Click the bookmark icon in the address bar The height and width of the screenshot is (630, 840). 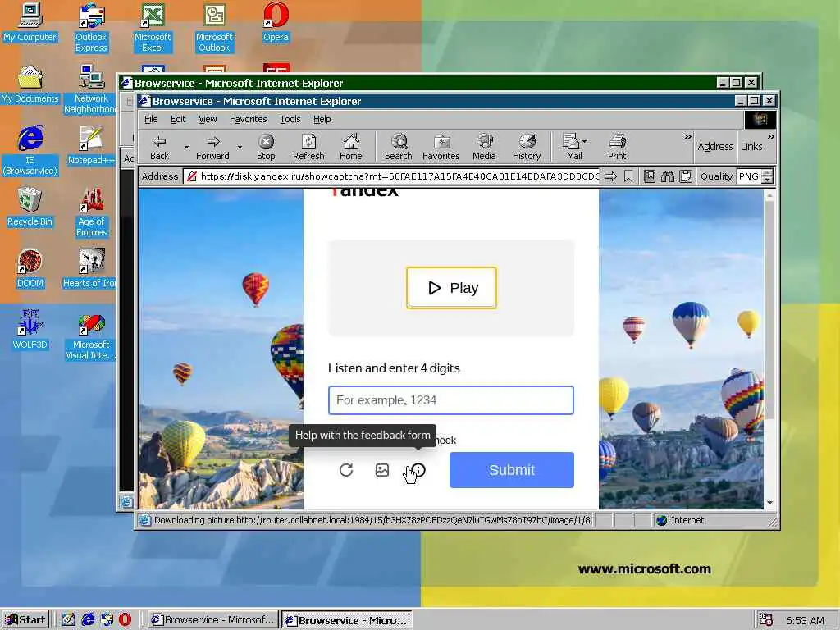(x=628, y=176)
